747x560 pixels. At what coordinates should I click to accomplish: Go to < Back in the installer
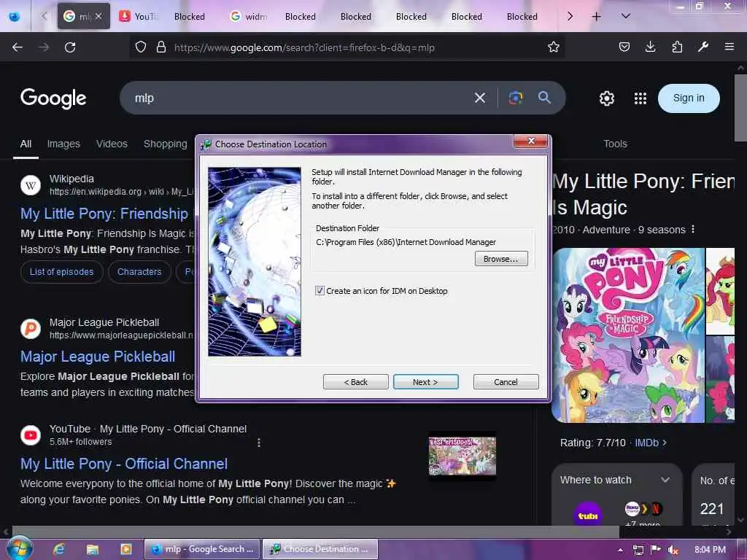coord(355,382)
